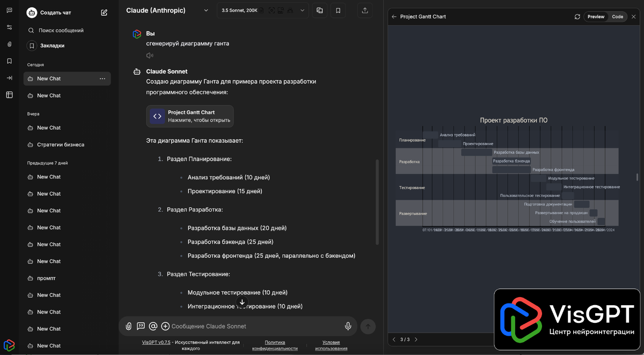Click the compose new chat pencil icon

coord(104,12)
